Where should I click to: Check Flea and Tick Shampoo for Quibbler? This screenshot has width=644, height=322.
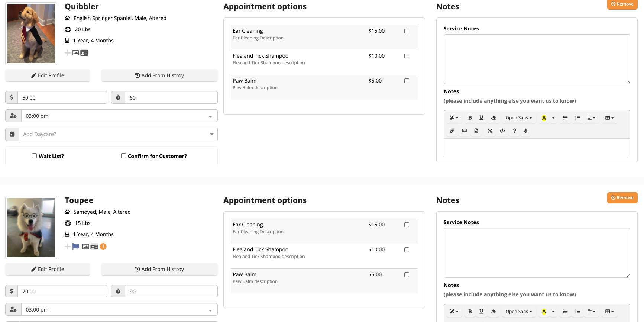click(407, 56)
